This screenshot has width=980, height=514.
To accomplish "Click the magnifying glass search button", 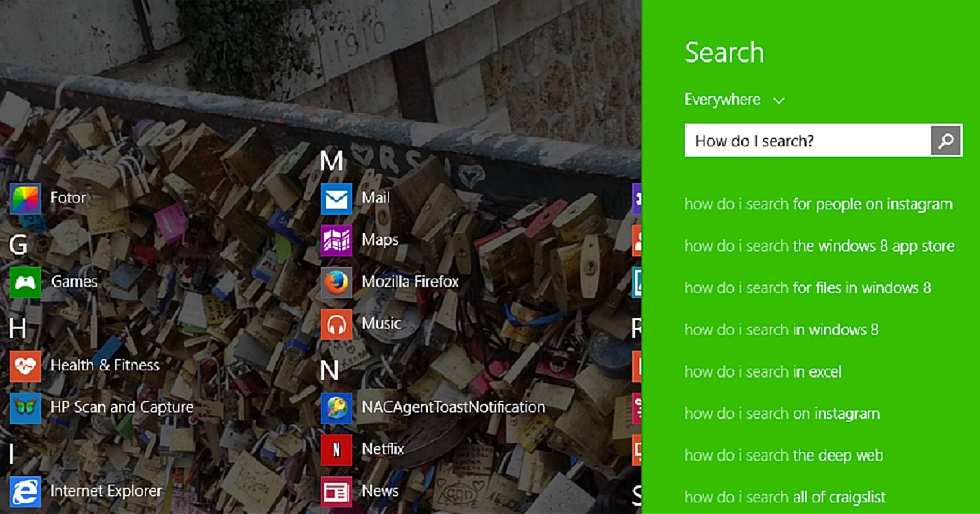I will pos(946,141).
